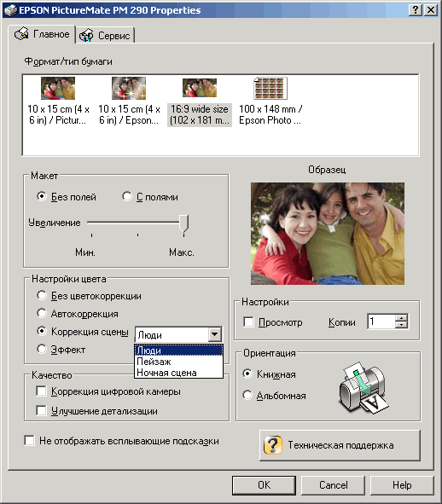Viewport: 442px width, 504px height.
Task: Enable the Просмотр checkbox
Action: [x=248, y=322]
